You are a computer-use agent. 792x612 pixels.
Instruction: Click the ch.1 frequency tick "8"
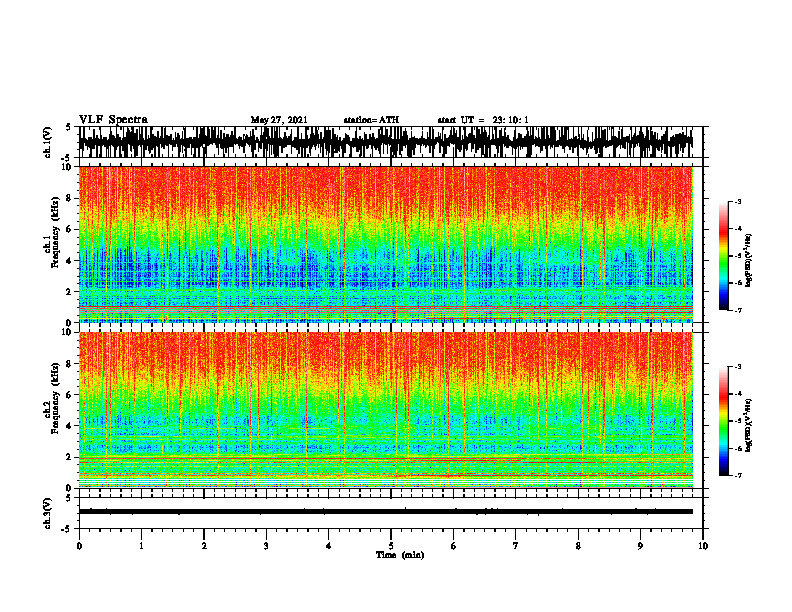(69, 198)
